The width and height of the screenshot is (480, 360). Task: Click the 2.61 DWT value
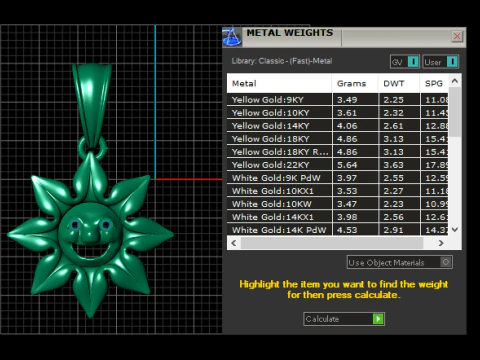tap(393, 126)
